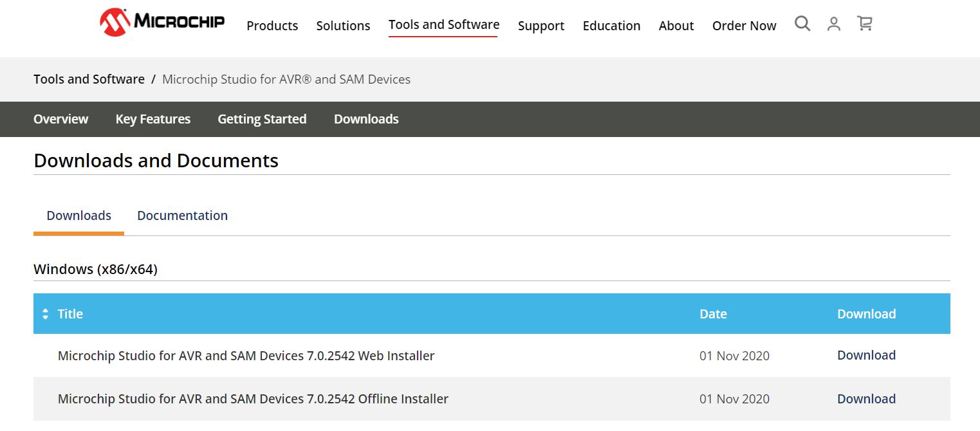
Task: Select the Downloads tab under Downloads and Documents
Action: click(x=79, y=215)
